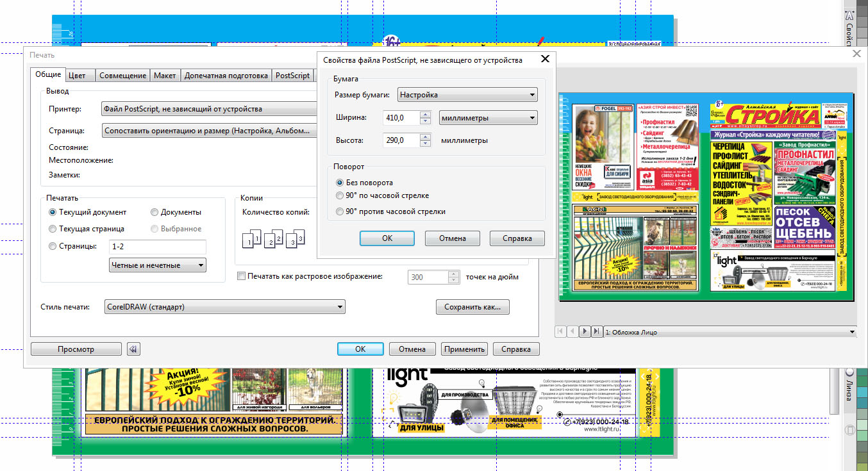This screenshot has width=868, height=471.
Task: Click the Просмотр preview button
Action: point(76,349)
